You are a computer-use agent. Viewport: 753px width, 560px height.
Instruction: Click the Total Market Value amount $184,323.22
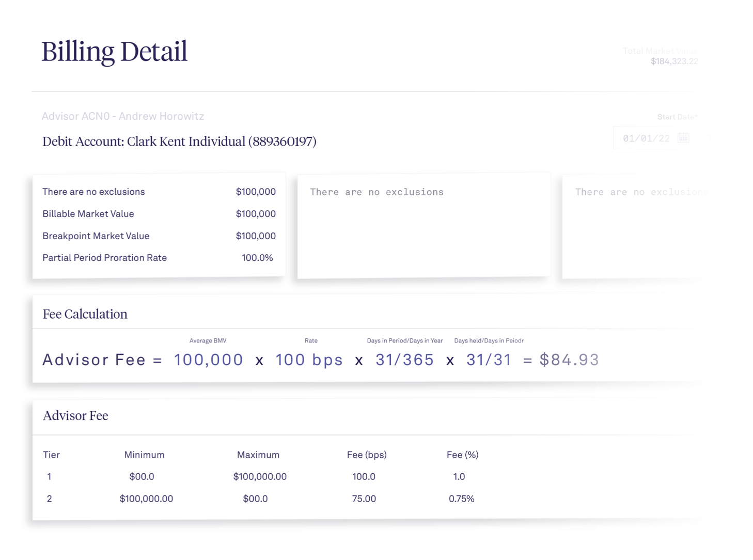click(674, 61)
